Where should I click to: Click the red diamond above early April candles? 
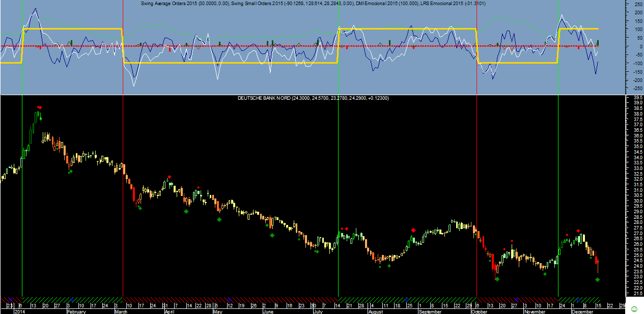(169, 177)
